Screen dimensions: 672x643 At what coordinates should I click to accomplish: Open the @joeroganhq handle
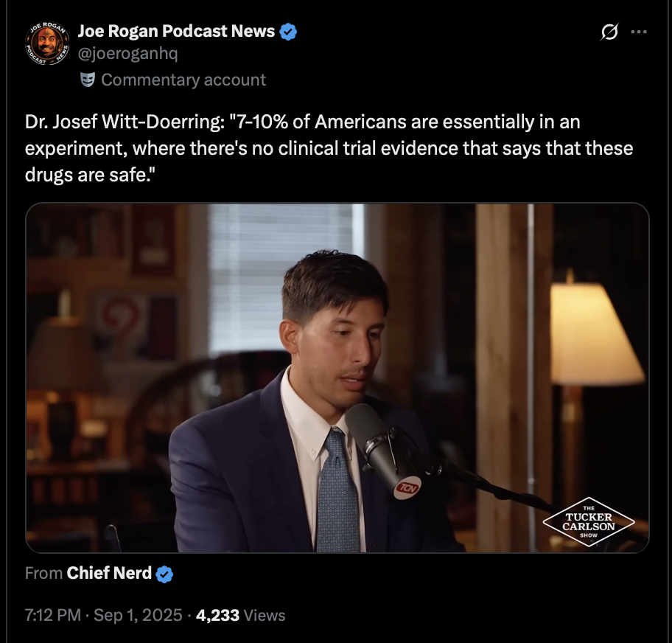click(127, 54)
